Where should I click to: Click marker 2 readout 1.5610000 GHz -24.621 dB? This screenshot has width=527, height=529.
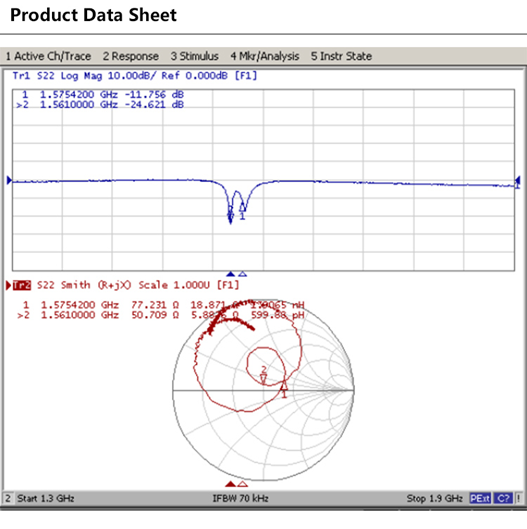pos(100,105)
